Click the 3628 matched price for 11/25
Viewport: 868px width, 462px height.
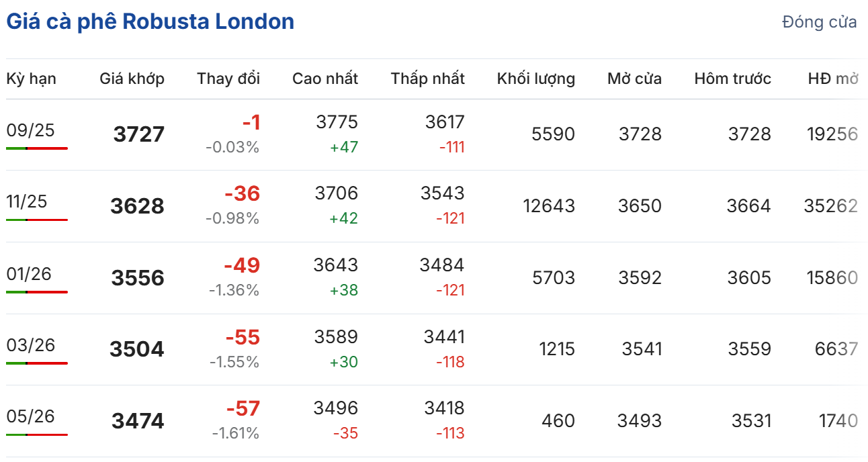pos(137,206)
